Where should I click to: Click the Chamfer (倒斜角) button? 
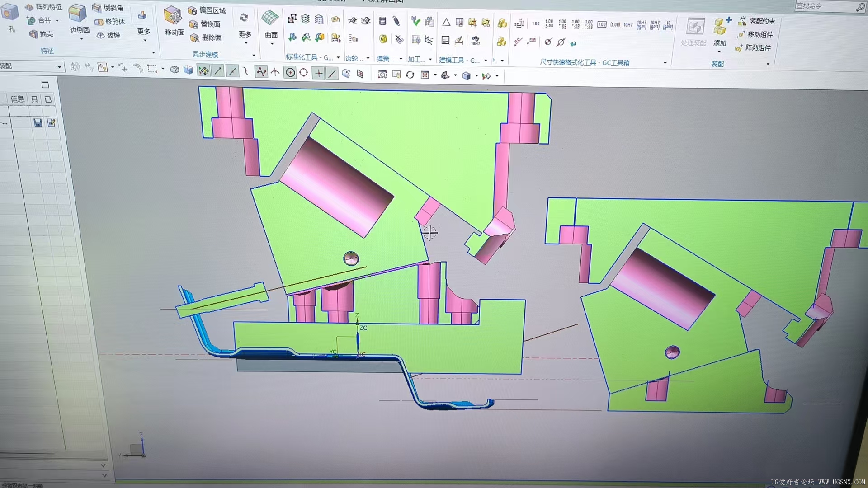(108, 8)
